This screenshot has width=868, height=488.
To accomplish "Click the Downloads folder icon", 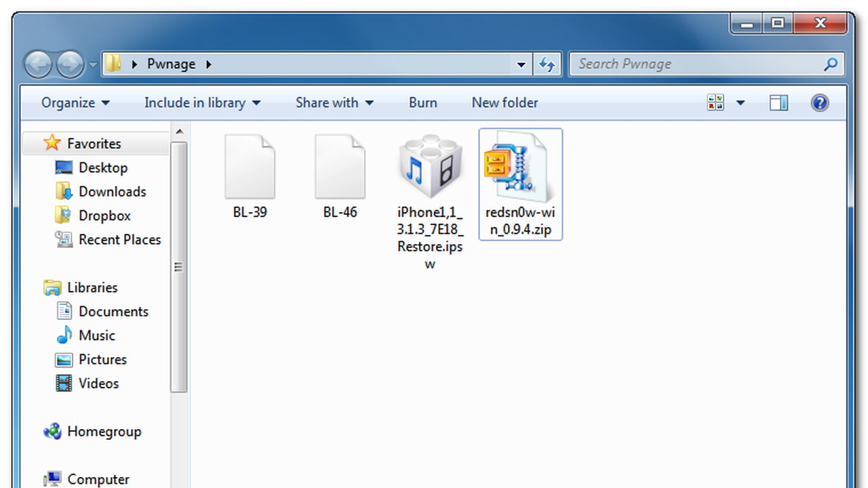I will 64,191.
